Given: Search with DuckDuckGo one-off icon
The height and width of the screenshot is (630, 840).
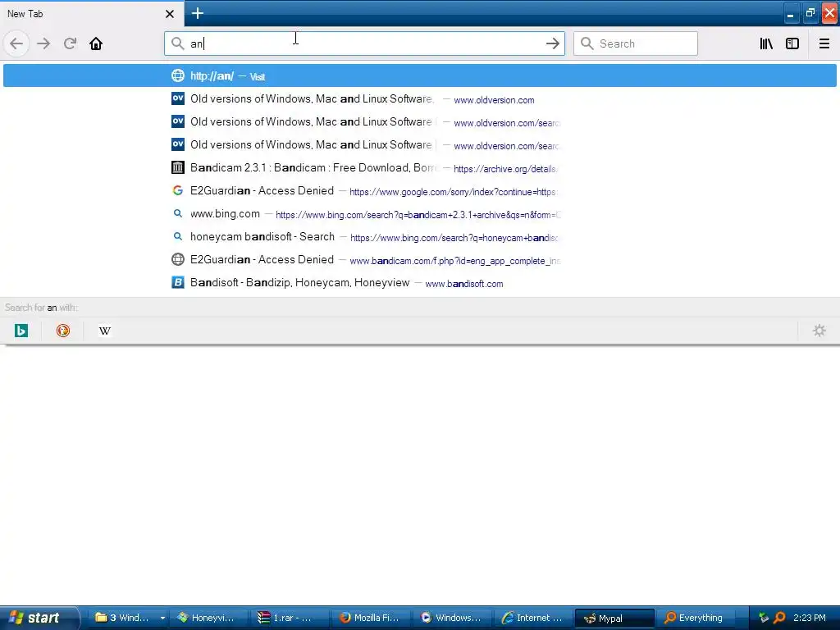Looking at the screenshot, I should (x=63, y=331).
